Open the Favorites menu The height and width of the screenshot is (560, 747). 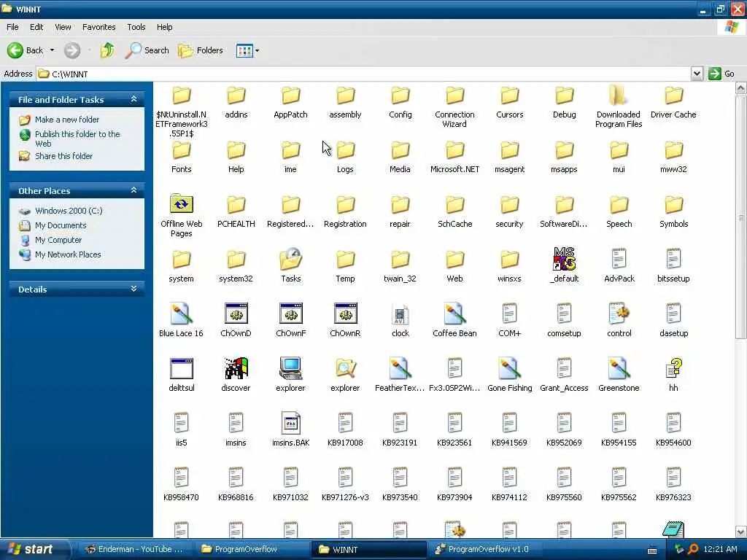98,27
